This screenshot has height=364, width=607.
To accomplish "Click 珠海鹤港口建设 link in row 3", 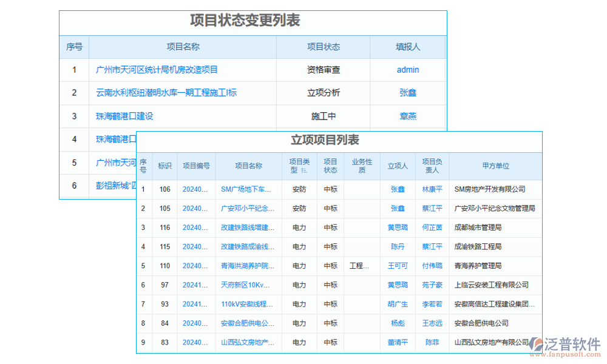I will [x=124, y=116].
